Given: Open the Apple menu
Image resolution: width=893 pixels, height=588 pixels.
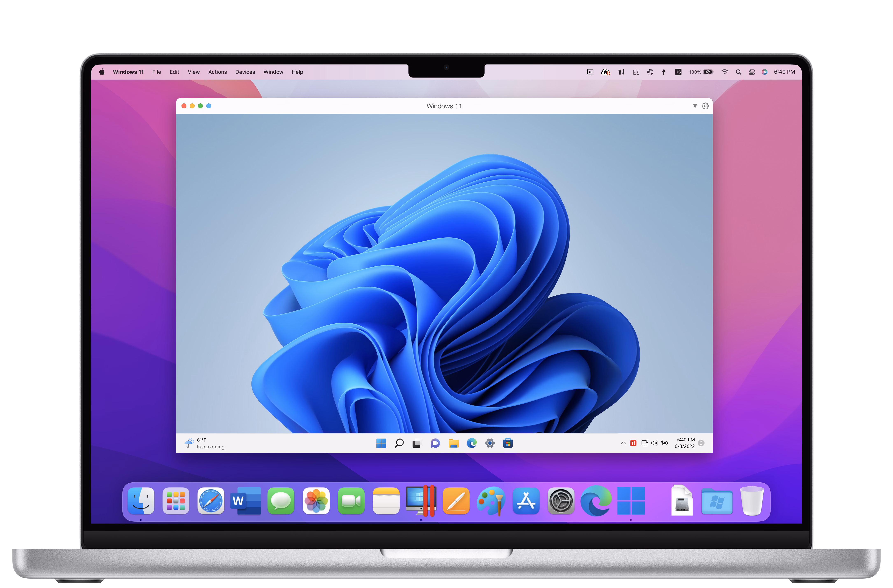Looking at the screenshot, I should click(x=102, y=72).
